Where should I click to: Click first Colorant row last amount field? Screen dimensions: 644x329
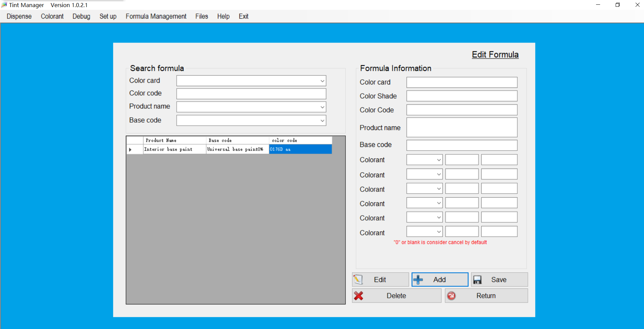click(499, 160)
